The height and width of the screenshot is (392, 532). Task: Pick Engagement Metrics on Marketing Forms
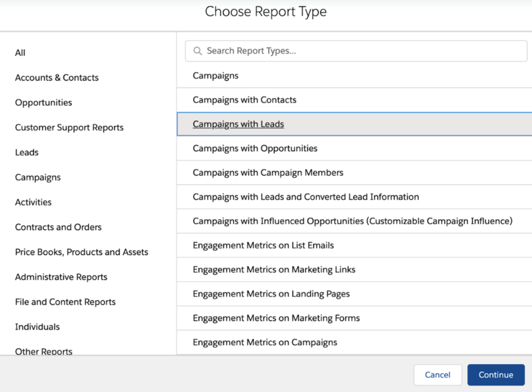pyautogui.click(x=354, y=318)
